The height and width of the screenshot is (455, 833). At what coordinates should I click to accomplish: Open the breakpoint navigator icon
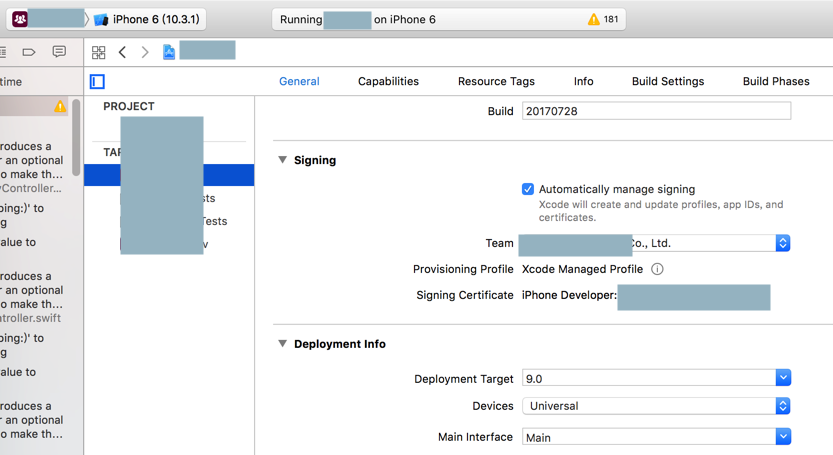pos(29,52)
